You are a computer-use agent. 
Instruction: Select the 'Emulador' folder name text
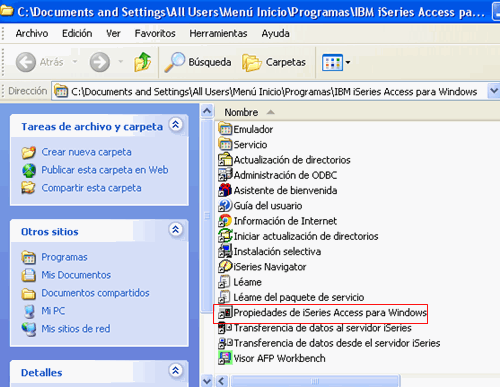[x=253, y=129]
